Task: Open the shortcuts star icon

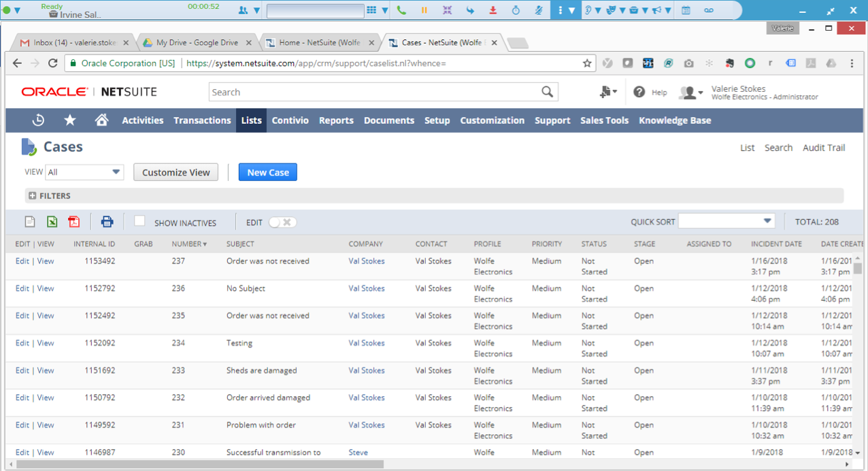Action: (x=69, y=120)
